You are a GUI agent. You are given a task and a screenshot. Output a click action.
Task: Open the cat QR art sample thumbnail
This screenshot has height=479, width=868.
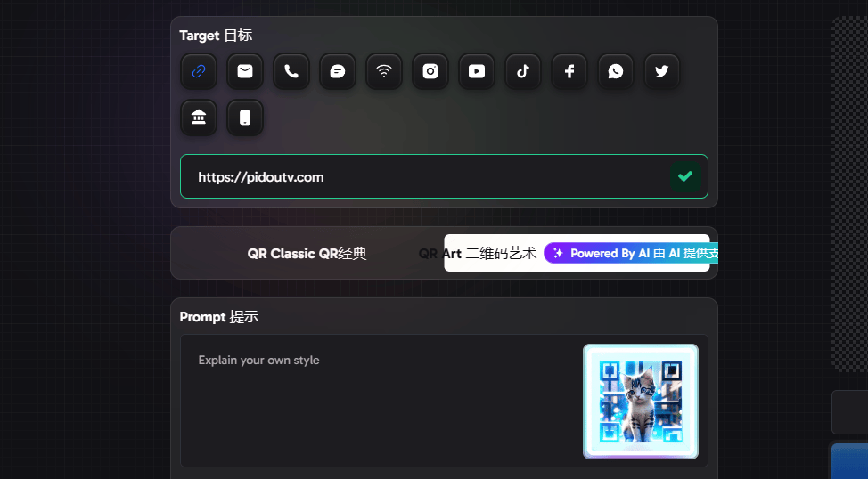(641, 402)
